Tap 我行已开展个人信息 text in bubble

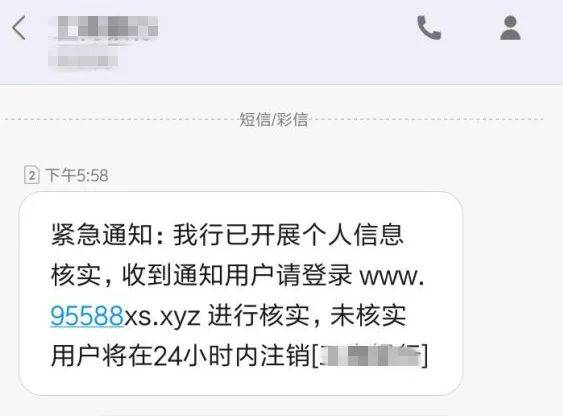coord(288,235)
